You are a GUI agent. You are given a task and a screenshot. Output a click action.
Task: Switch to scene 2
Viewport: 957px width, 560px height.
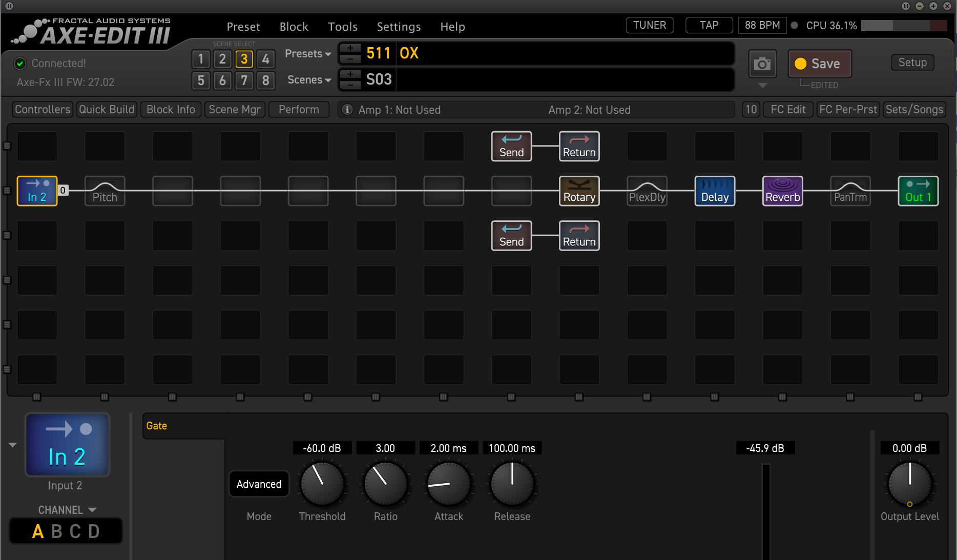[x=222, y=59]
